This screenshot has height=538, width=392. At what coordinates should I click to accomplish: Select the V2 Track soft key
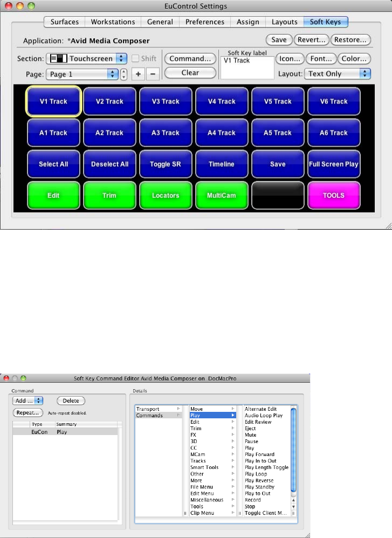click(109, 101)
